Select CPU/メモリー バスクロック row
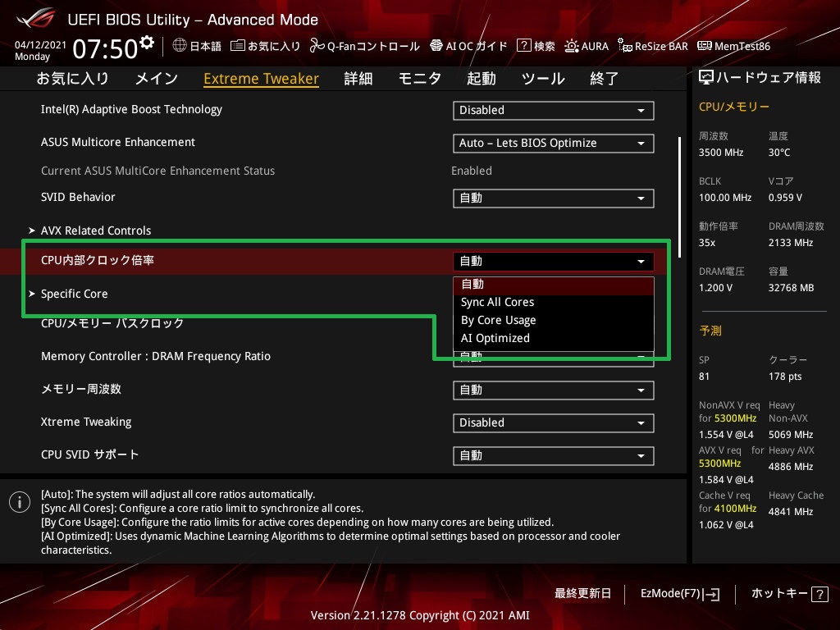The width and height of the screenshot is (840, 630). coord(112,323)
